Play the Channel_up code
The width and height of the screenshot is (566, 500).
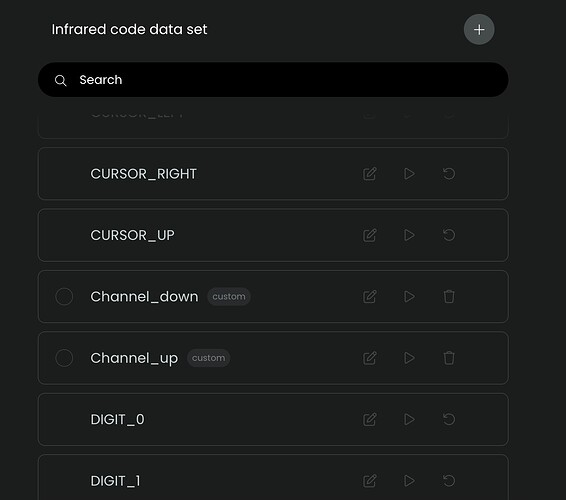click(409, 358)
